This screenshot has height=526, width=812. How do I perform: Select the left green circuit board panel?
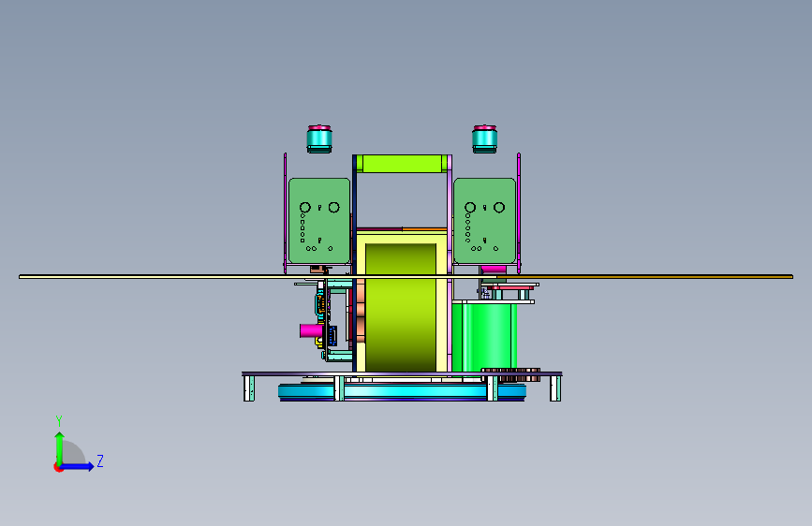319,221
